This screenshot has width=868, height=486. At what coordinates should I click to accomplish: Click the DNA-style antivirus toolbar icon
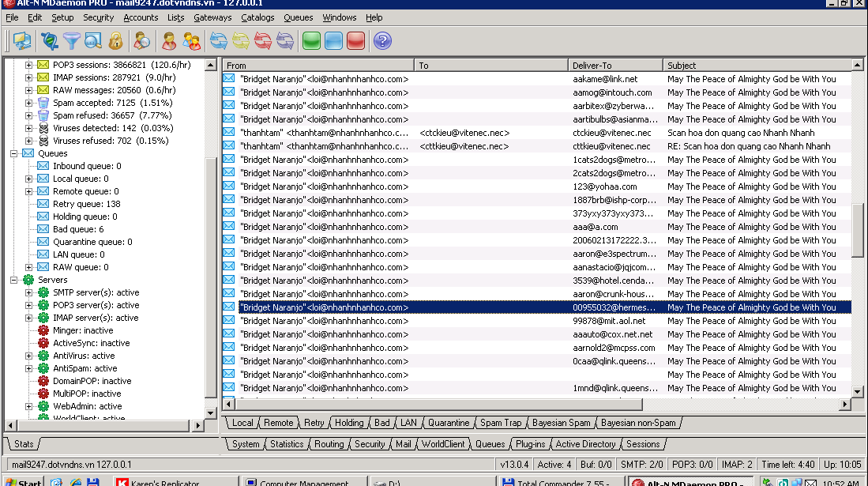coord(49,41)
